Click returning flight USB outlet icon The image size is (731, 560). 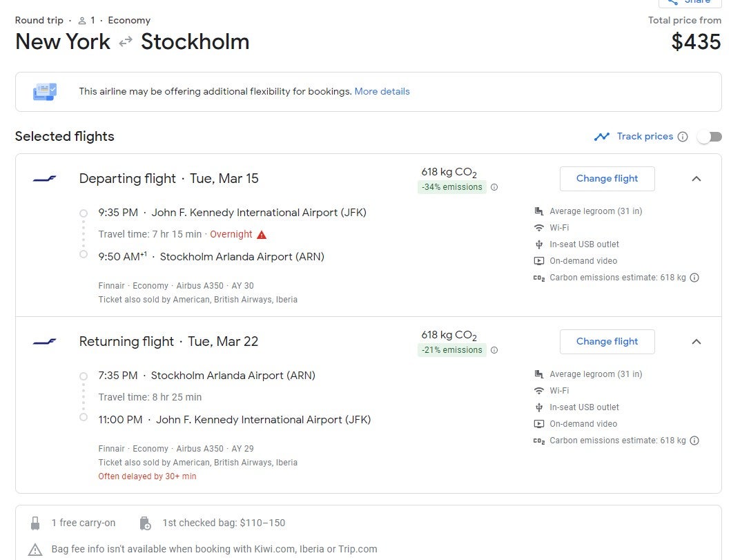click(x=539, y=407)
